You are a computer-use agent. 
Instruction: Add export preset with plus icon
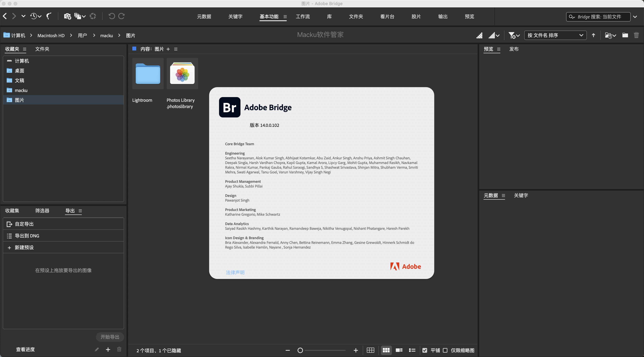(108, 349)
